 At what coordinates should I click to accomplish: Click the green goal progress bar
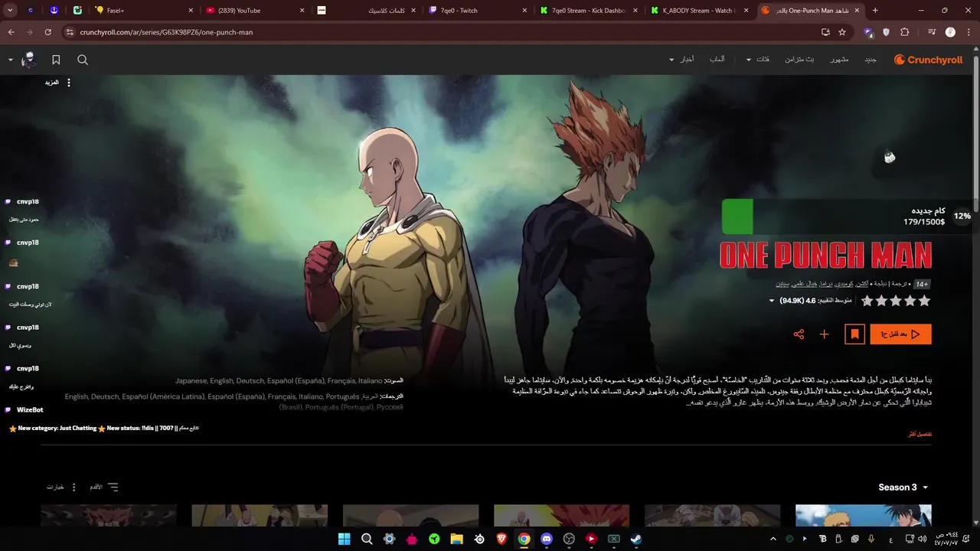point(737,217)
